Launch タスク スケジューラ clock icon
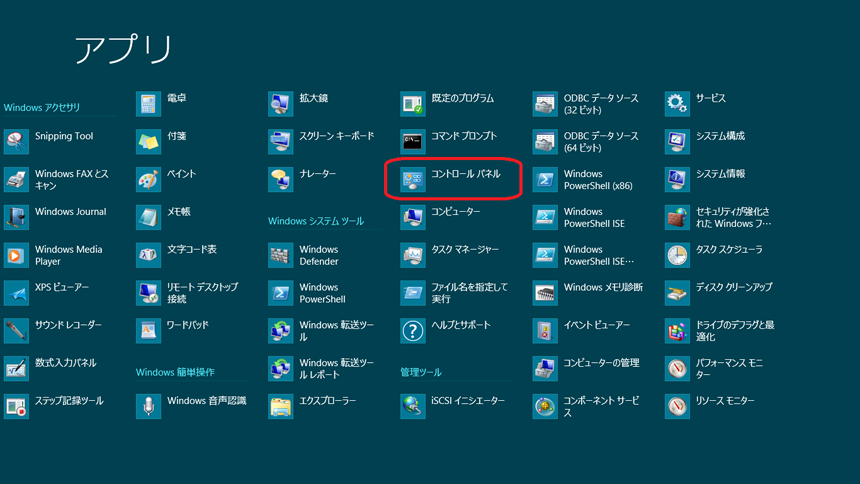 [677, 255]
